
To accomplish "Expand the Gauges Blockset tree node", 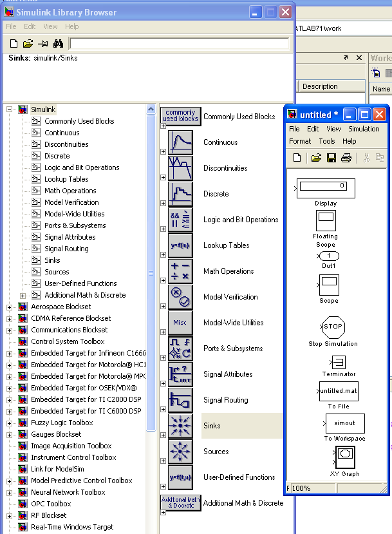I will coord(9,435).
